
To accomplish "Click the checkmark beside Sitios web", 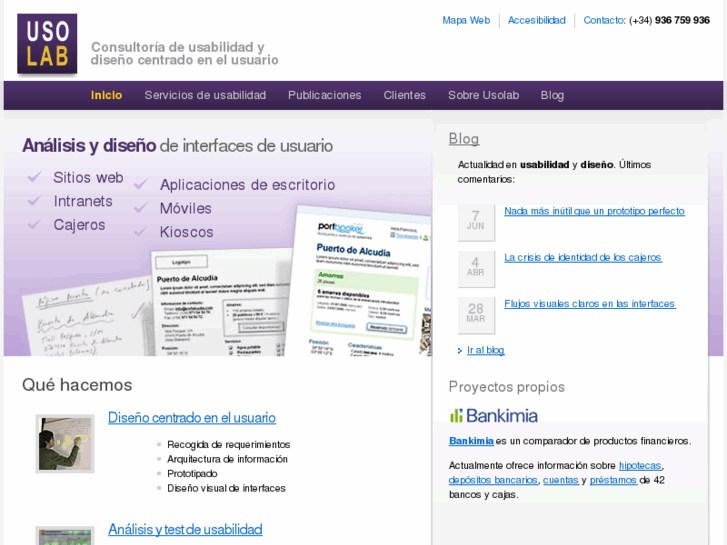I will pyautogui.click(x=35, y=177).
